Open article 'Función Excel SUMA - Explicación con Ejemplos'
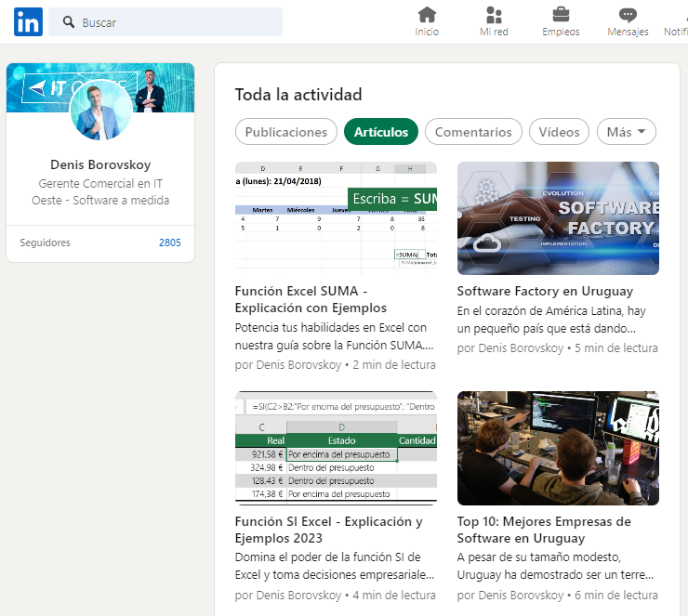The image size is (688, 616). (311, 299)
